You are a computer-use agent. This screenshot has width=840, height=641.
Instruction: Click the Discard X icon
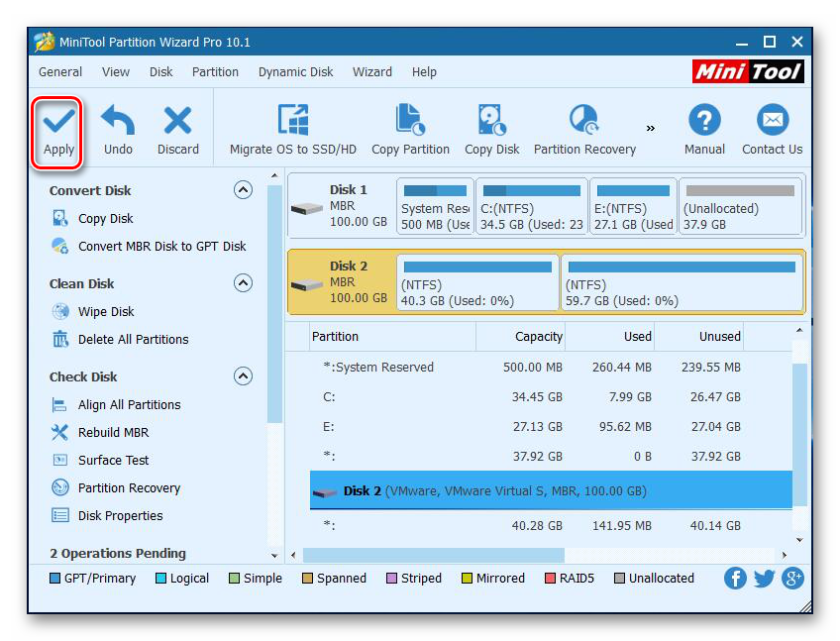click(178, 121)
